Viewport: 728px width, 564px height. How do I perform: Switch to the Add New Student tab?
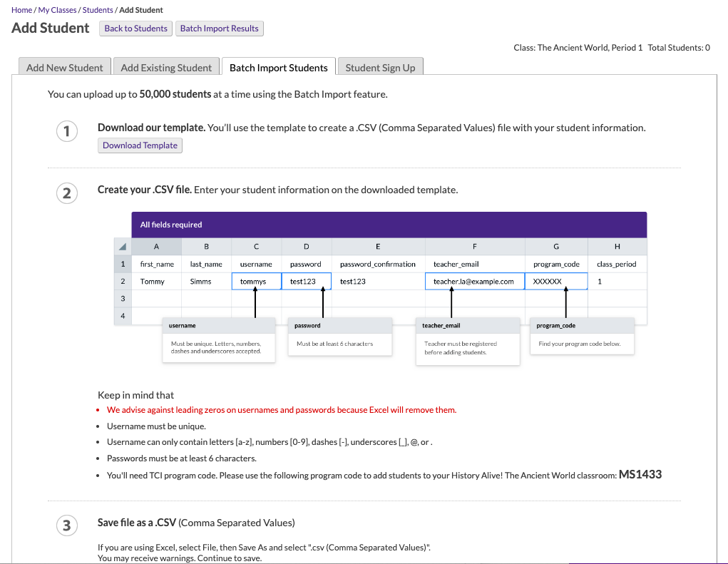tap(64, 67)
